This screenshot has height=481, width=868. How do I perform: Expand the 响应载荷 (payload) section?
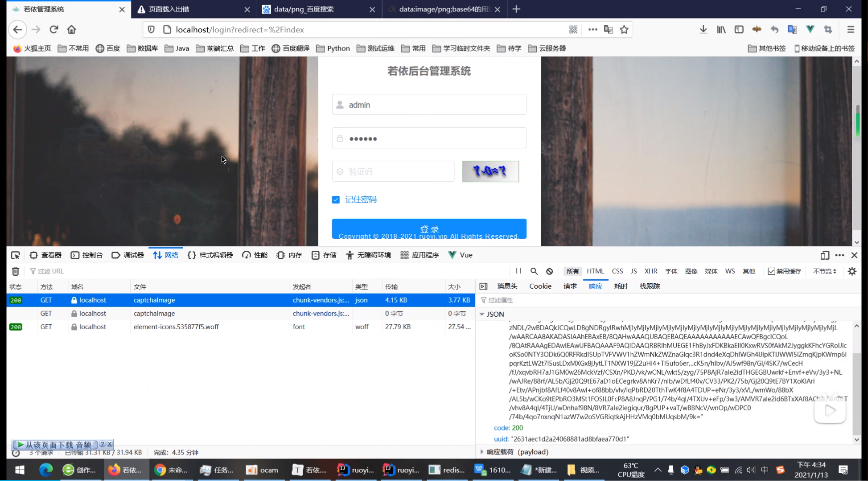click(482, 452)
